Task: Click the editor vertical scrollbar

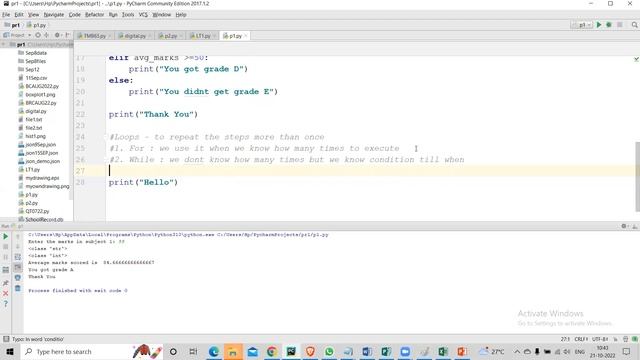Action: (637, 176)
